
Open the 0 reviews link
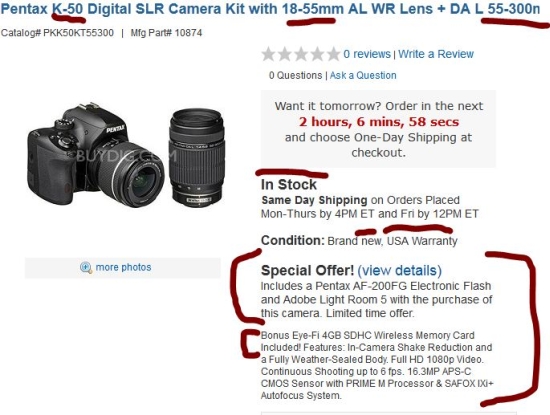(367, 54)
